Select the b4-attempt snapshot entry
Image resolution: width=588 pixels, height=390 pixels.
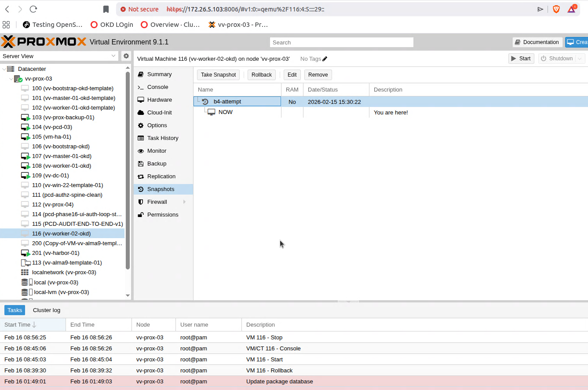pos(227,102)
